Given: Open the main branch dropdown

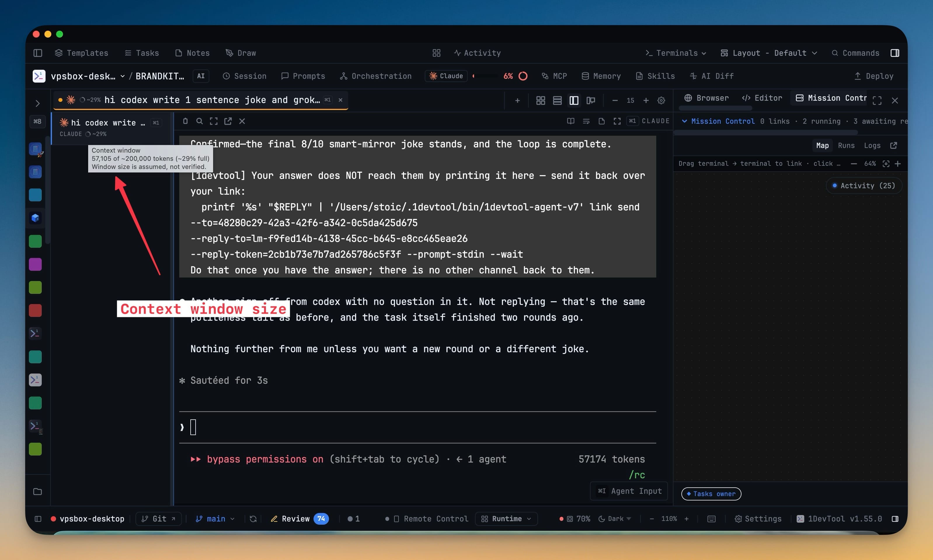Looking at the screenshot, I should pyautogui.click(x=215, y=519).
